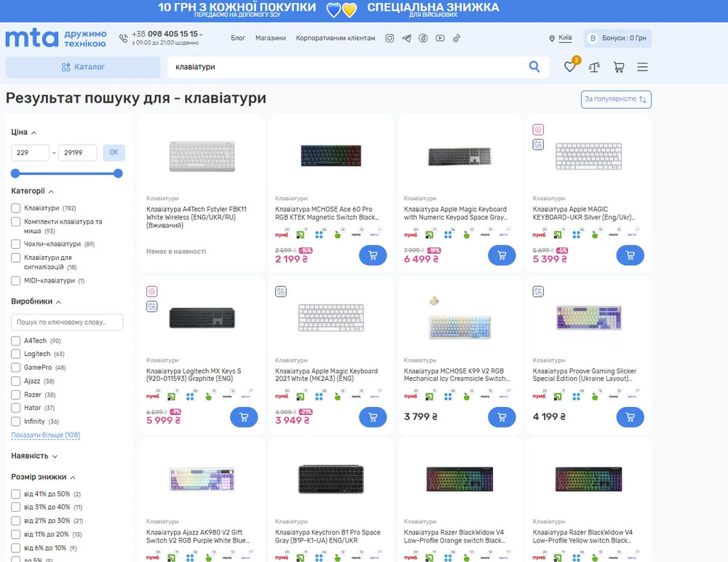Click the manufacturer keyword search field

67,322
